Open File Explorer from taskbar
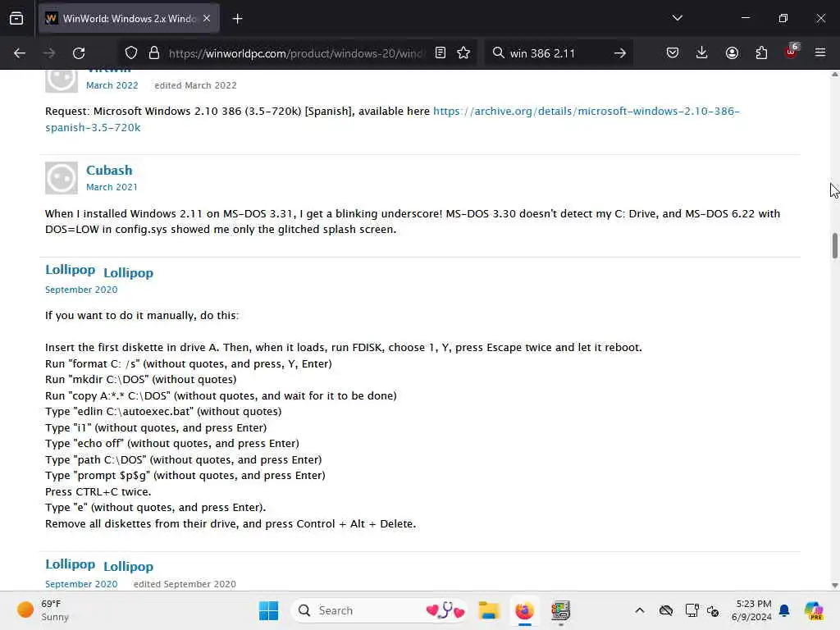This screenshot has width=840, height=630. [489, 610]
